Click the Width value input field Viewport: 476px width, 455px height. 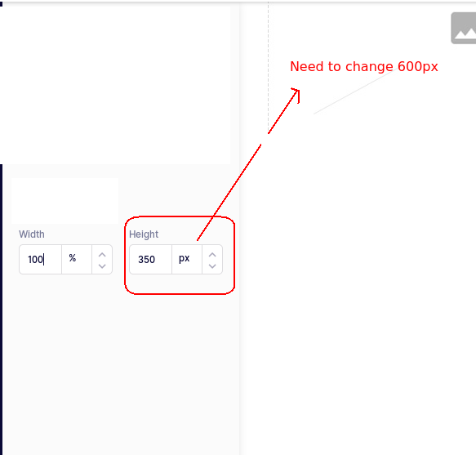pyautogui.click(x=40, y=260)
